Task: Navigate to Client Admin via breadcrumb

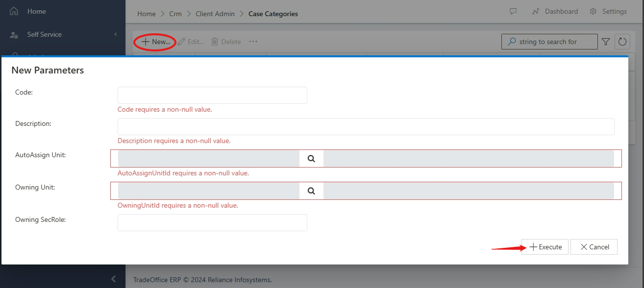Action: 215,14
